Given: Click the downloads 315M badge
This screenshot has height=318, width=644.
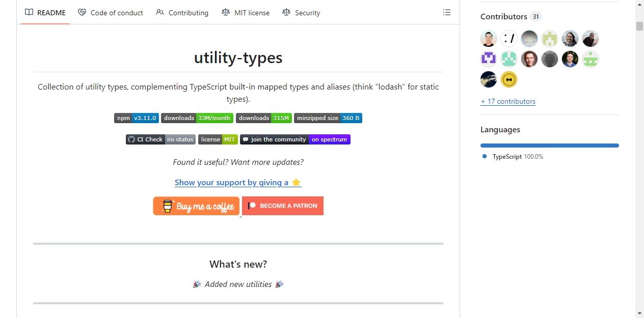Looking at the screenshot, I should pyautogui.click(x=264, y=118).
